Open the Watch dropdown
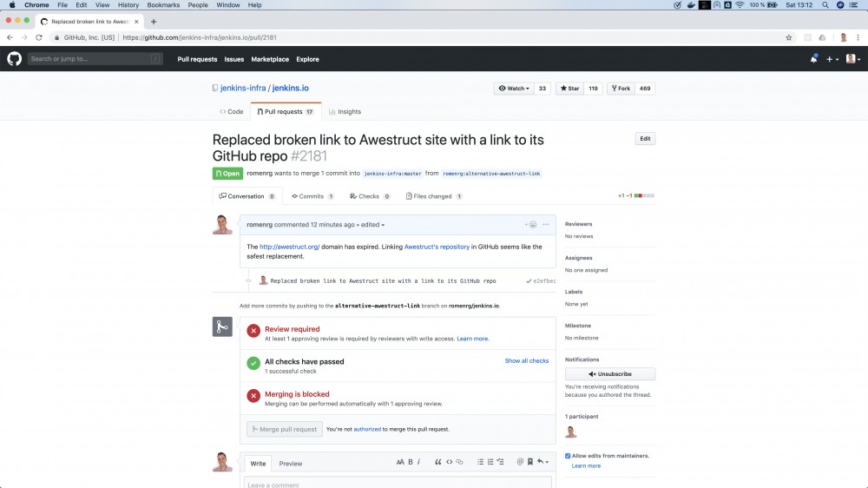Viewport: 868px width, 488px height. click(514, 89)
